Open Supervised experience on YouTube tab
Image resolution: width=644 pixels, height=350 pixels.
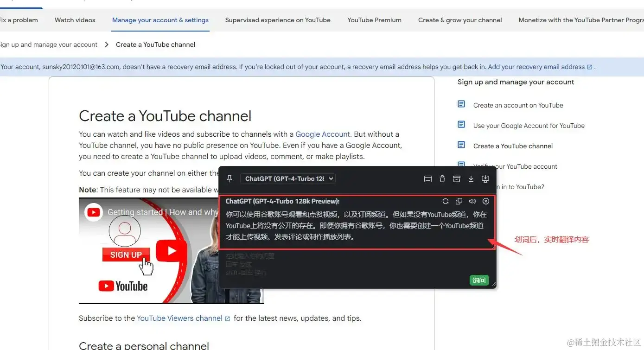pyautogui.click(x=278, y=20)
